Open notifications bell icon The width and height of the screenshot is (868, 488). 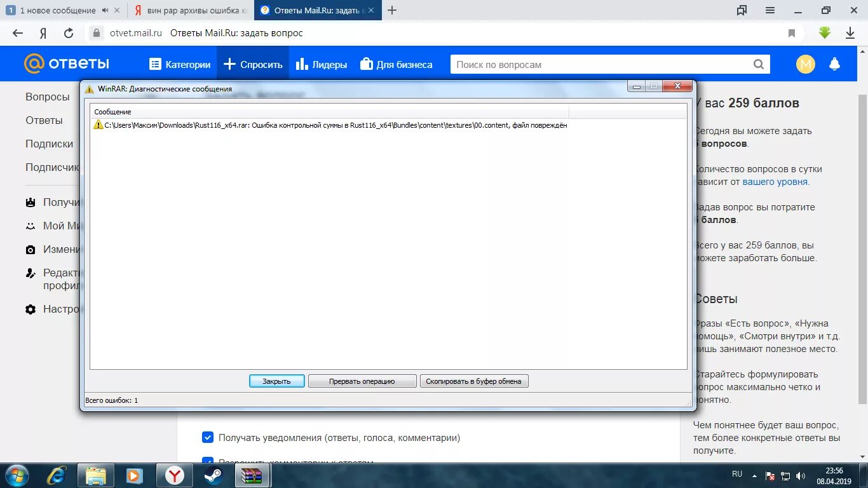(834, 64)
